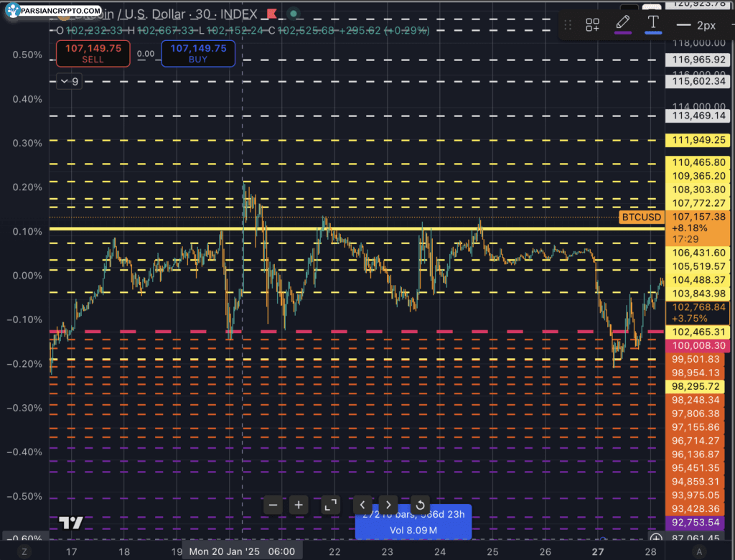The width and height of the screenshot is (735, 560).
Task: Click the 108,303.80 price label
Action: [x=698, y=190]
